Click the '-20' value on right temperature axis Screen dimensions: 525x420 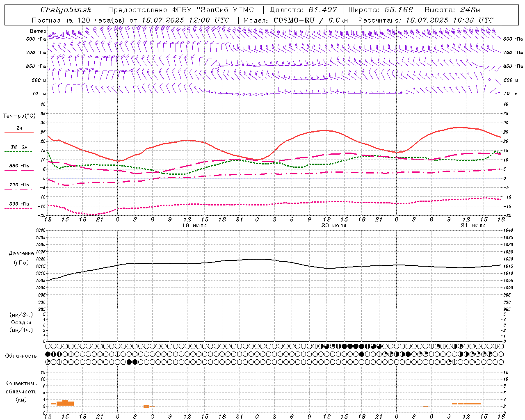(x=507, y=216)
